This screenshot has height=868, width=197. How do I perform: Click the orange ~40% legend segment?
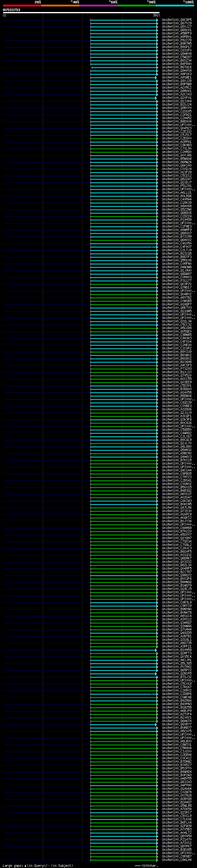pos(60,6)
